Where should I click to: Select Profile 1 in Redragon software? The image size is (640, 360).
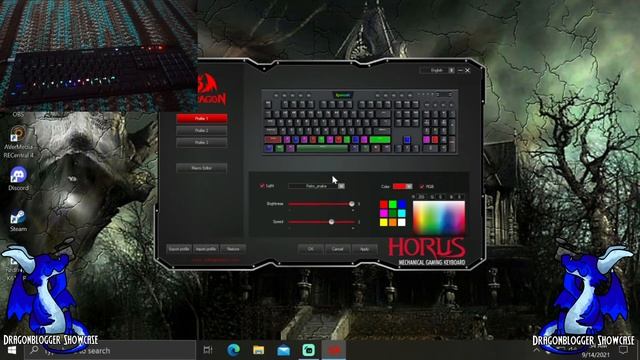(202, 118)
